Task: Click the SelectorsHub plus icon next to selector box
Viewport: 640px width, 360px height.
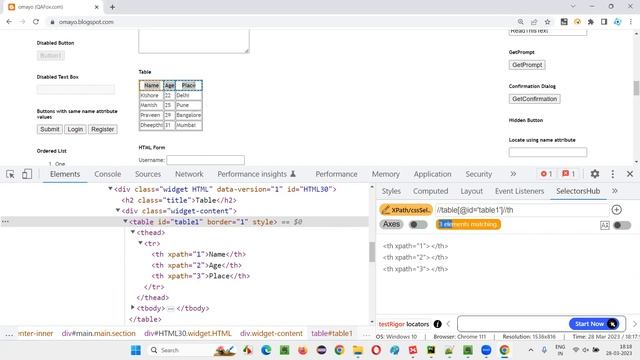Action: pos(616,210)
